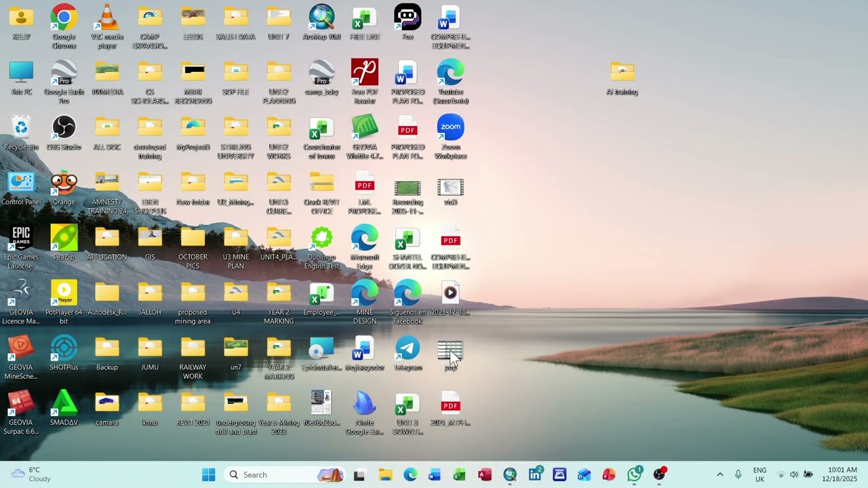Viewport: 868px width, 488px height.
Task: Open Access from the taskbar
Action: [x=484, y=474]
